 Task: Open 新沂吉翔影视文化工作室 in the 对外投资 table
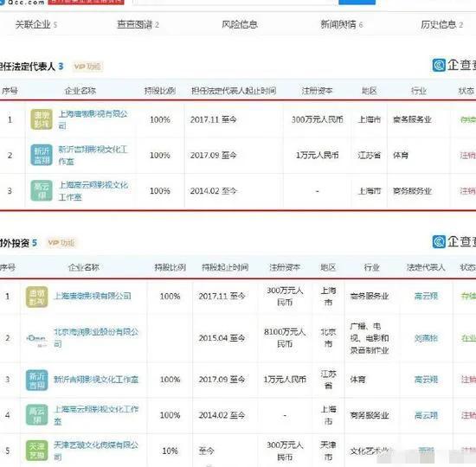pos(96,380)
